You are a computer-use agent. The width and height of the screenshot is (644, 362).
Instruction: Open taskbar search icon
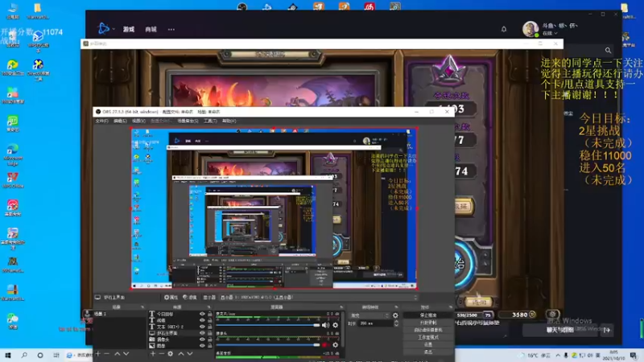point(24,355)
